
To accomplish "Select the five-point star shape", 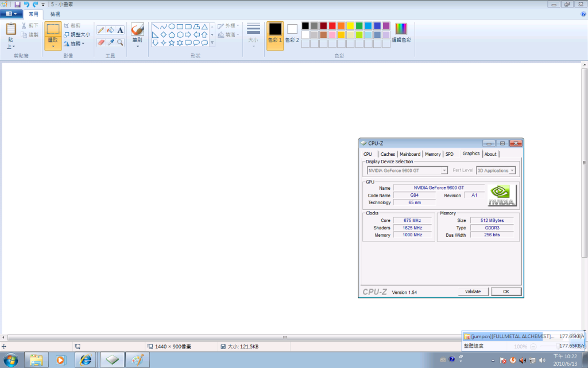I will click(x=172, y=43).
